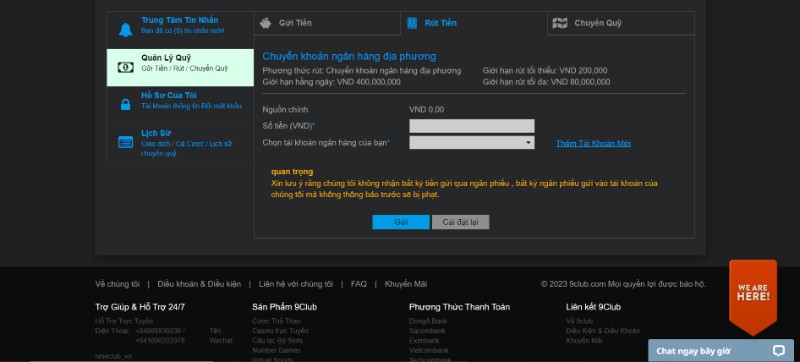This screenshot has height=362, width=800.
Task: Open the FAQ footer link
Action: pyautogui.click(x=359, y=284)
